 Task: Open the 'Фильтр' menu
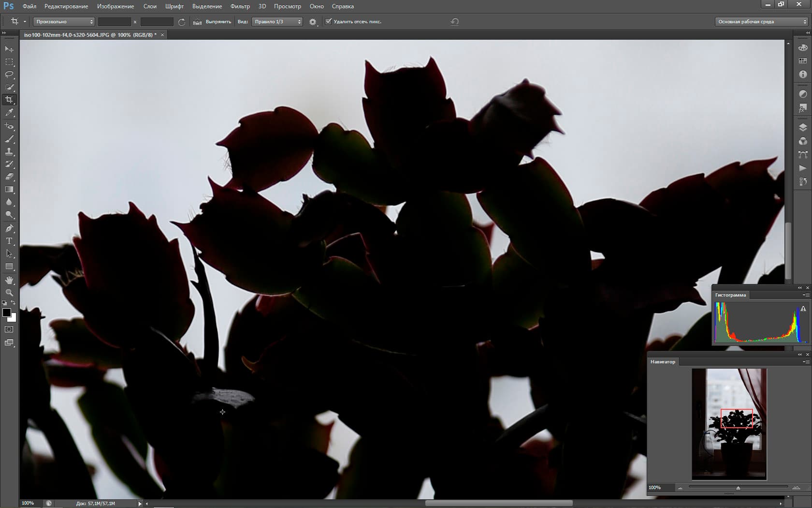click(240, 6)
